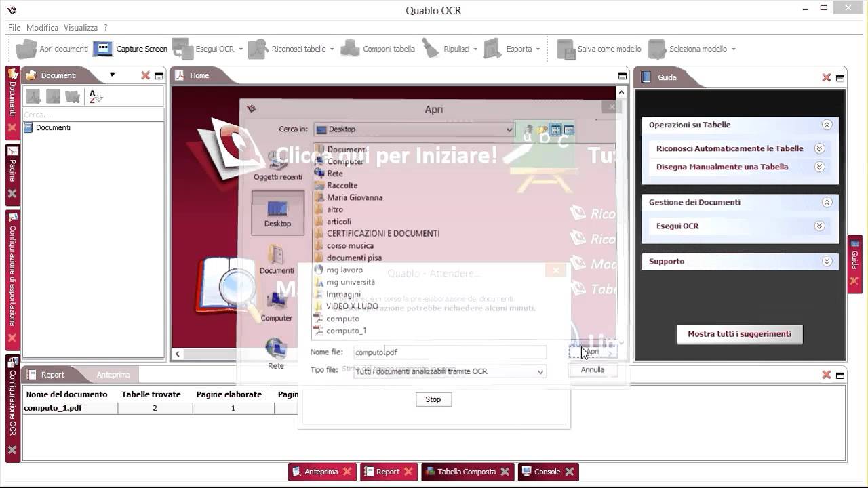This screenshot has width=868, height=488.
Task: Click the Anteprima bottom bar button
Action: [321, 472]
